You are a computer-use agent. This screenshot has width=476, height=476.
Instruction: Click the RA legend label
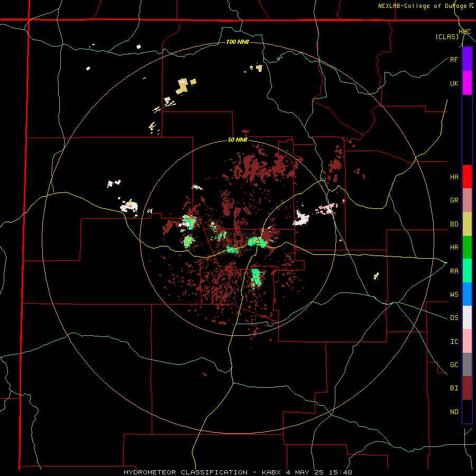454,271
